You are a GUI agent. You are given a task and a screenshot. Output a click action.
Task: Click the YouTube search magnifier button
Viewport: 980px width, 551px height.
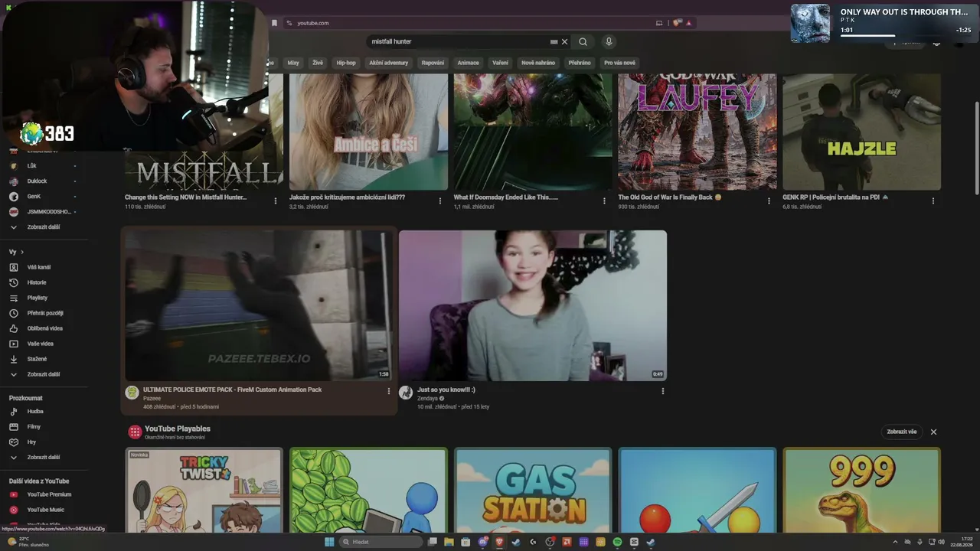[583, 42]
